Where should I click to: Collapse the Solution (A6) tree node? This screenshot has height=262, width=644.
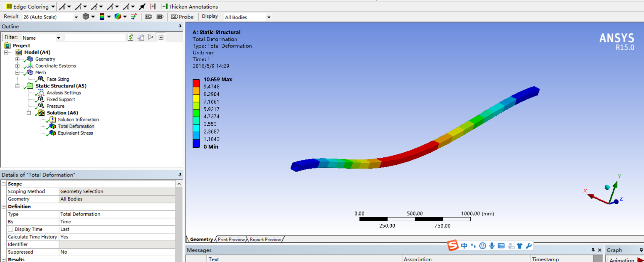click(29, 113)
